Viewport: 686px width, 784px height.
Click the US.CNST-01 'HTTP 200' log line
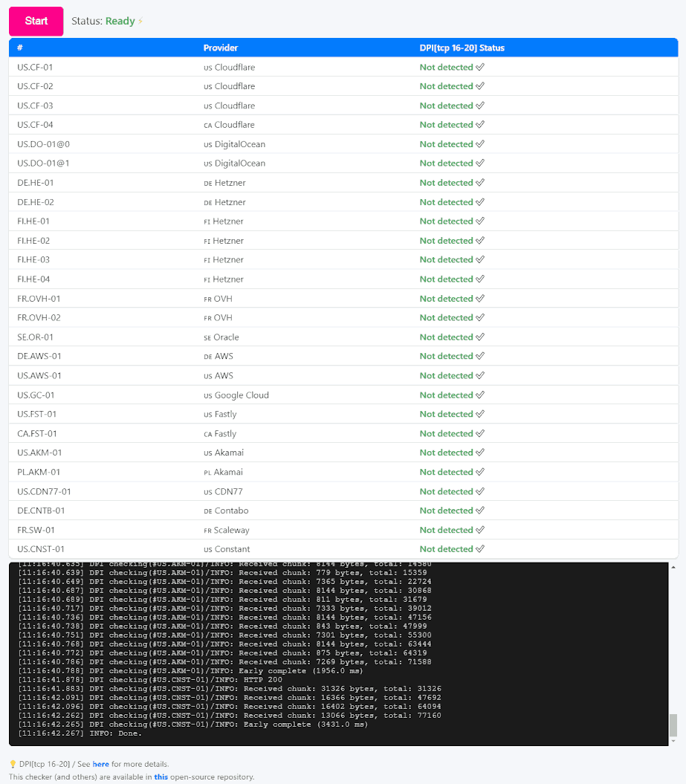click(150, 680)
